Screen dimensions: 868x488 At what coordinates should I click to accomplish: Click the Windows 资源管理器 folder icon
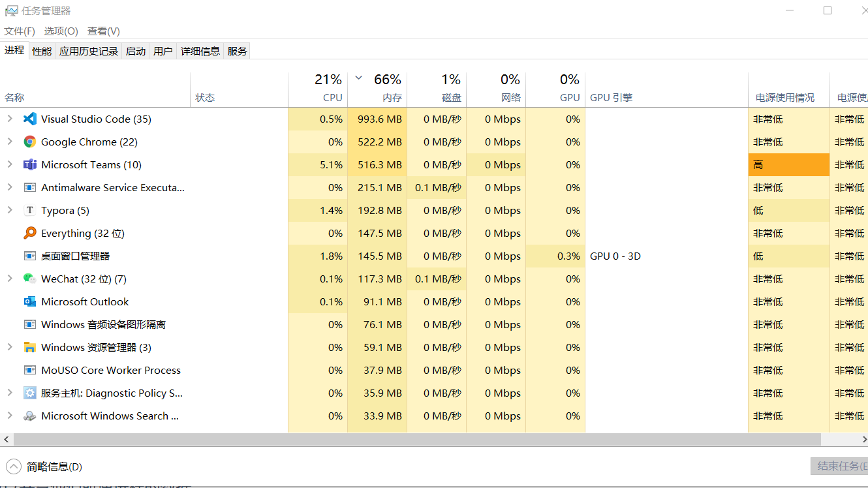pyautogui.click(x=29, y=347)
